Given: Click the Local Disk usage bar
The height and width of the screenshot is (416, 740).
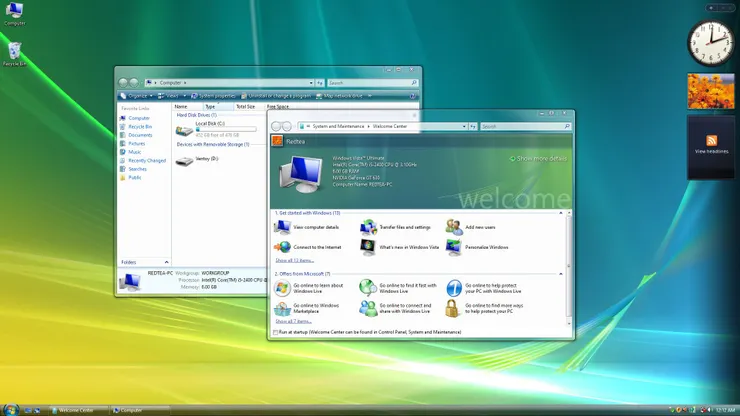Looking at the screenshot, I should [x=226, y=129].
